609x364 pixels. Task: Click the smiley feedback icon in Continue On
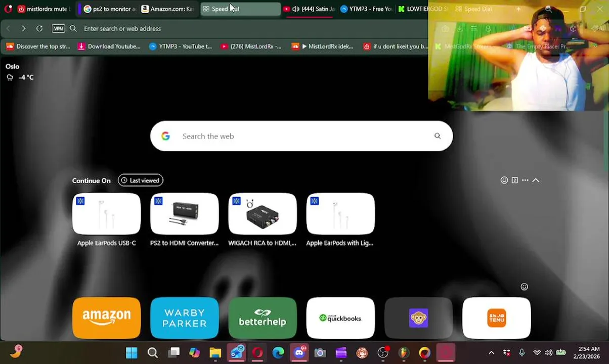[x=504, y=180]
